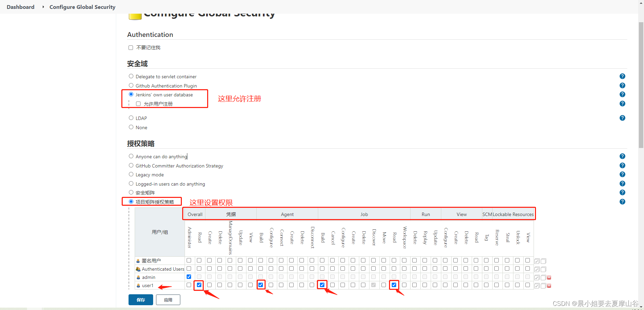Screen dimensions: 644x310
Task: Unselect all permissions for 匿名用户 row
Action: coord(544,261)
